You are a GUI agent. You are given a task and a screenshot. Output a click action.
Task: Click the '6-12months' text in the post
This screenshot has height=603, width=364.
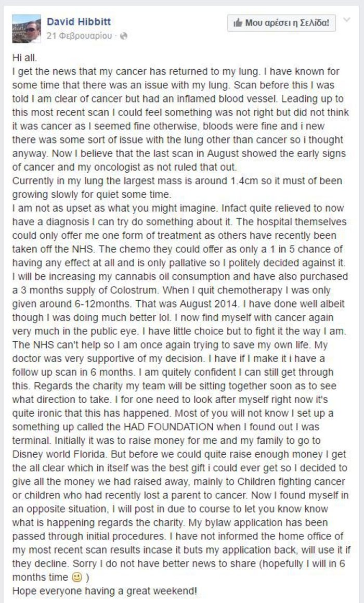coord(80,302)
